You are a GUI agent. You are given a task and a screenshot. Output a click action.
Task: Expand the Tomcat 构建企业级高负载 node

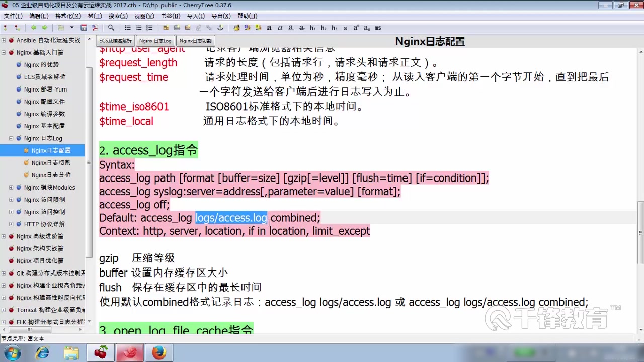tap(4, 310)
